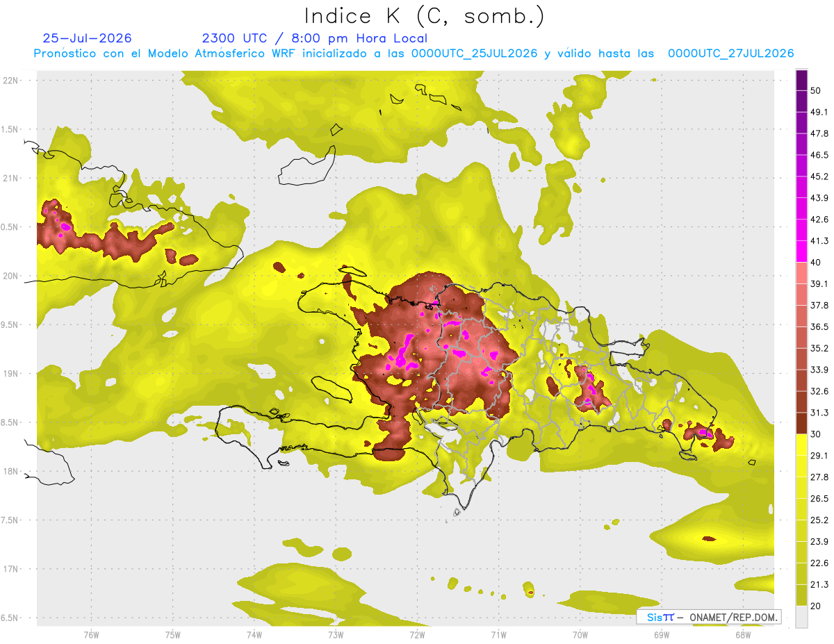Click the dark brown legend band between 30 and 31.3

(x=801, y=423)
